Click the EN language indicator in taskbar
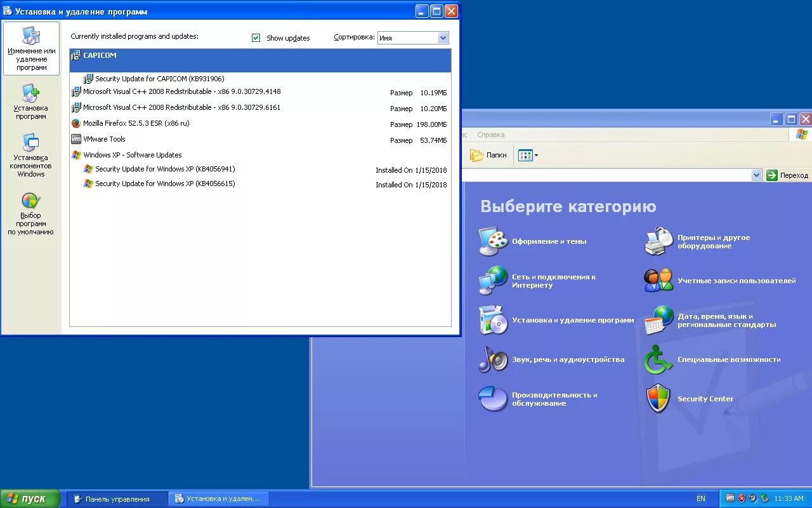The image size is (812, 508). pos(700,498)
